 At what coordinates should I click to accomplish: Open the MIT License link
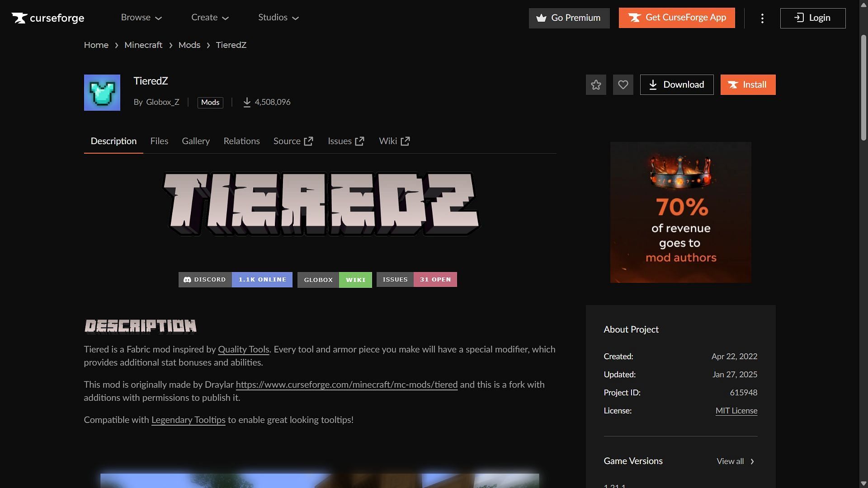tap(736, 411)
